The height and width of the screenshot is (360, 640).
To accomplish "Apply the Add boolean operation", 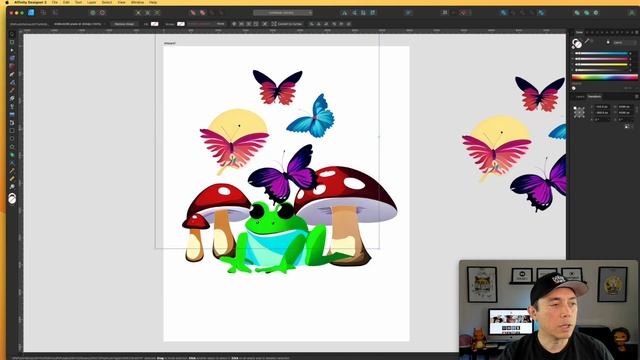I will tap(504, 13).
